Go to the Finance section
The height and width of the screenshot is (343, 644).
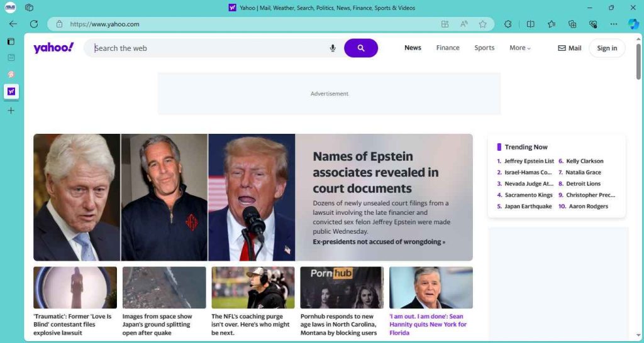448,48
